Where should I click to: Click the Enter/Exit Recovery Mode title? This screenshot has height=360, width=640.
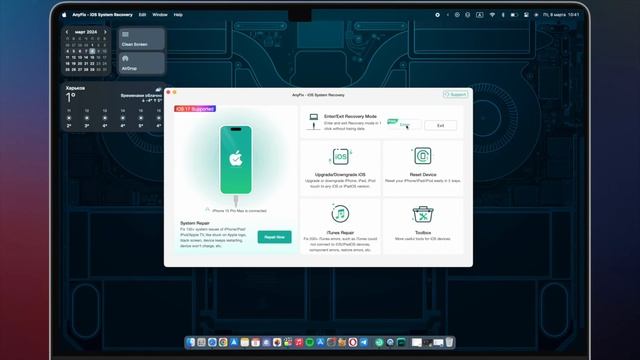click(x=350, y=116)
